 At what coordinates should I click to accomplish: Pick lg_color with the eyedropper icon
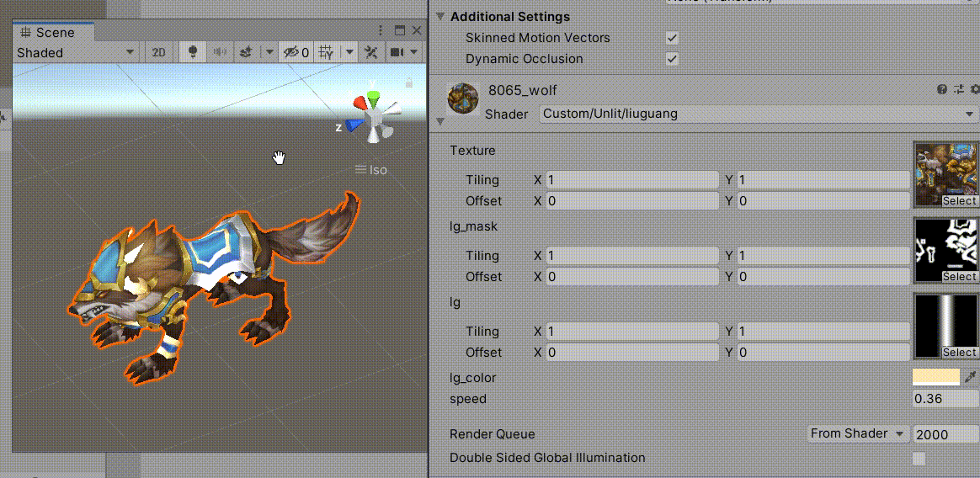(971, 377)
